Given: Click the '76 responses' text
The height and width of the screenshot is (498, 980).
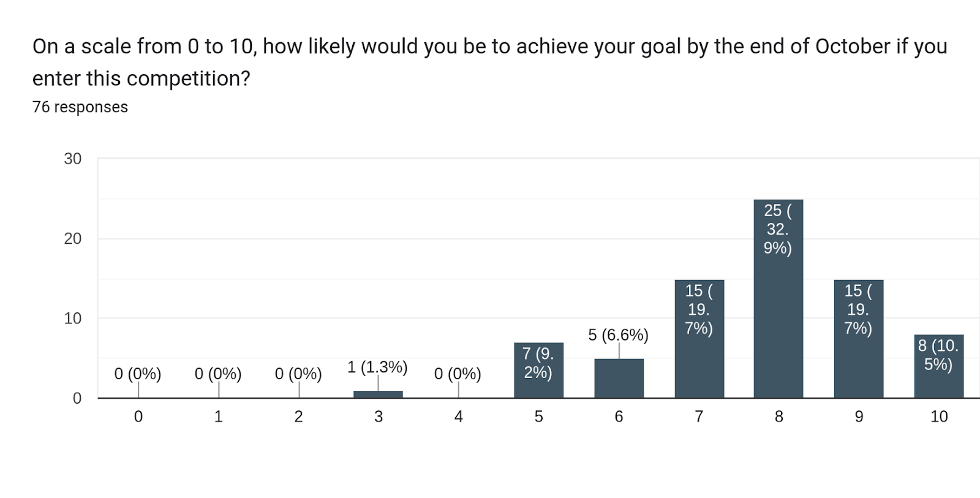Looking at the screenshot, I should click(x=80, y=107).
